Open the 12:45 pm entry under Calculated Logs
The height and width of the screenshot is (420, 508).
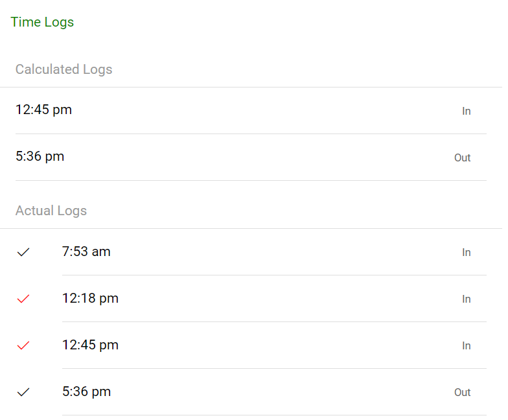coord(43,110)
